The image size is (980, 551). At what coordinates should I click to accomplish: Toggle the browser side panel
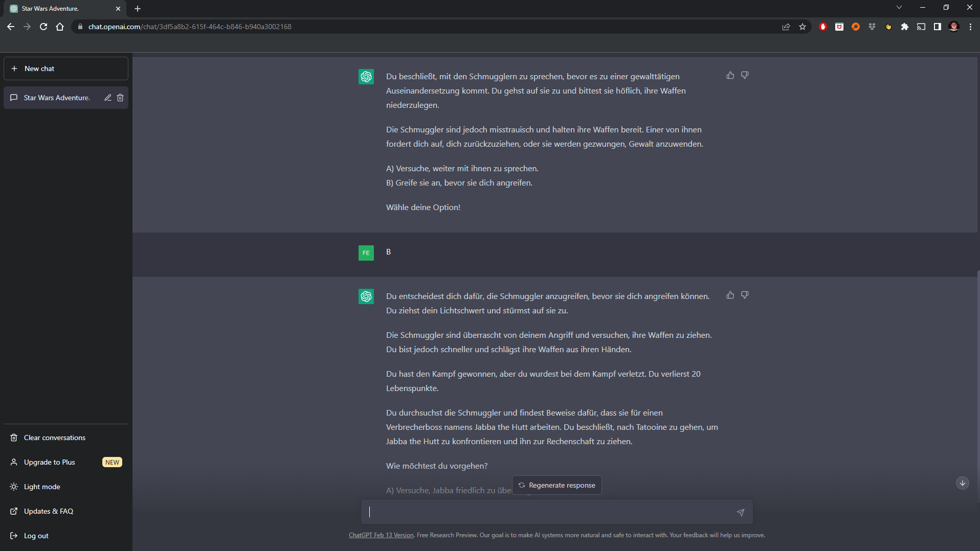click(x=937, y=27)
